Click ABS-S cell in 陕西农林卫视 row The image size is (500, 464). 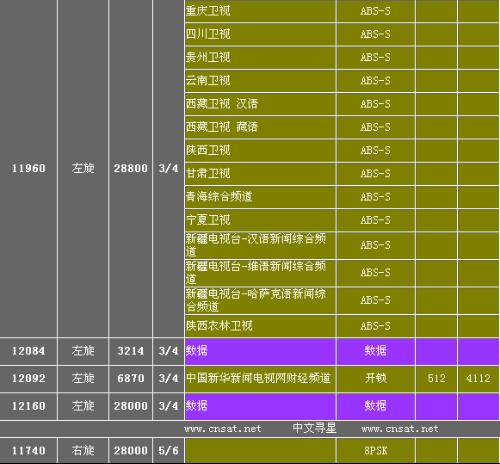tap(376, 326)
